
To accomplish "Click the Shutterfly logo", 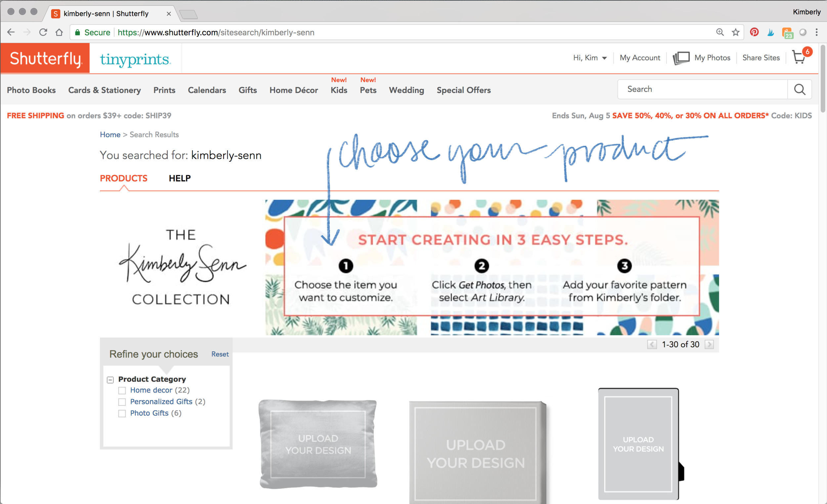I will [x=45, y=58].
